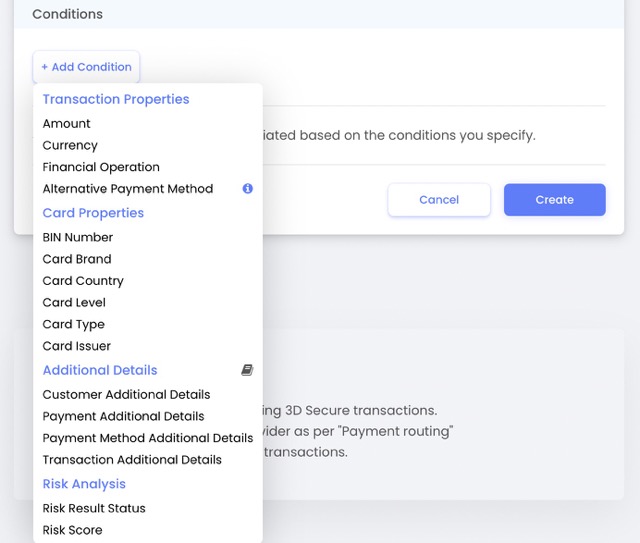Click the info icon beside Alternative Payment Method
Screen dimensions: 640x543
247,188
